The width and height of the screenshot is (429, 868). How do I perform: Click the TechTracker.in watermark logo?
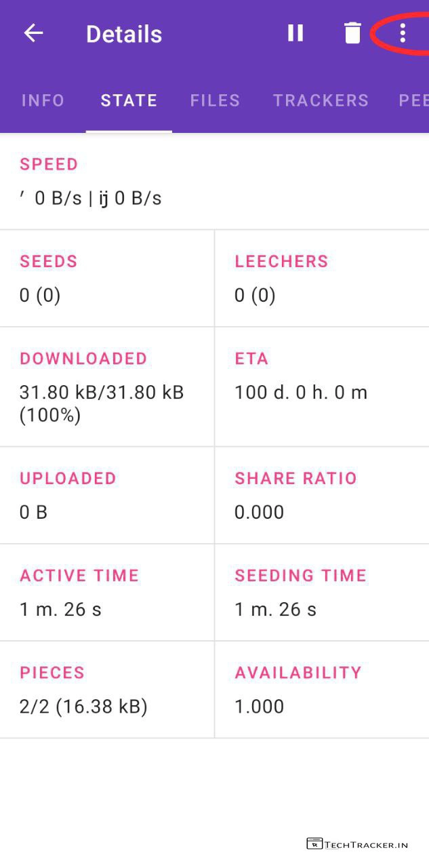pyautogui.click(x=357, y=844)
